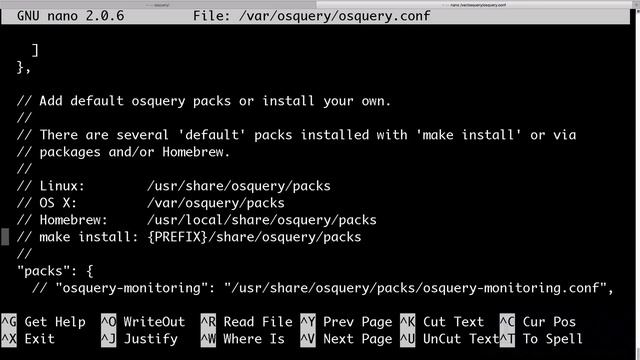The width and height of the screenshot is (640, 360).
Task: Place cursor on the closing ']' bracket line
Action: [36, 50]
